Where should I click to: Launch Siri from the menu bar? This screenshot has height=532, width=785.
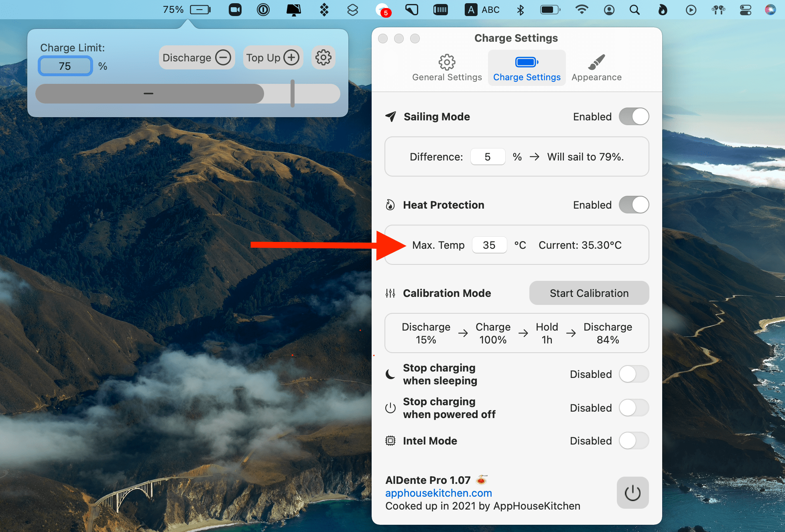tap(771, 10)
